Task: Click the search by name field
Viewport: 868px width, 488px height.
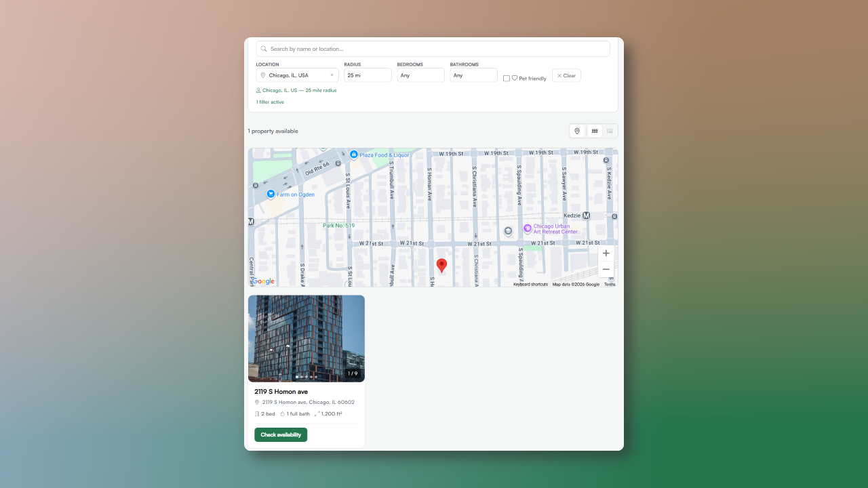Action: pos(433,49)
